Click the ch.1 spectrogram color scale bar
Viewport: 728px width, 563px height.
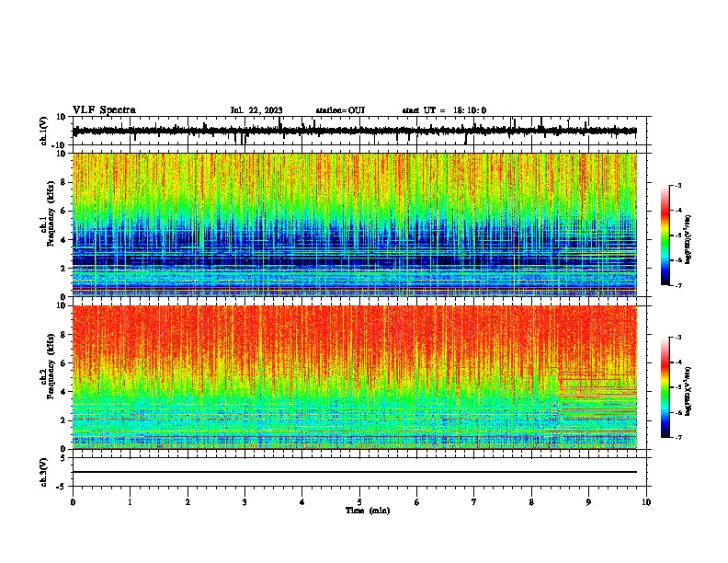(665, 236)
